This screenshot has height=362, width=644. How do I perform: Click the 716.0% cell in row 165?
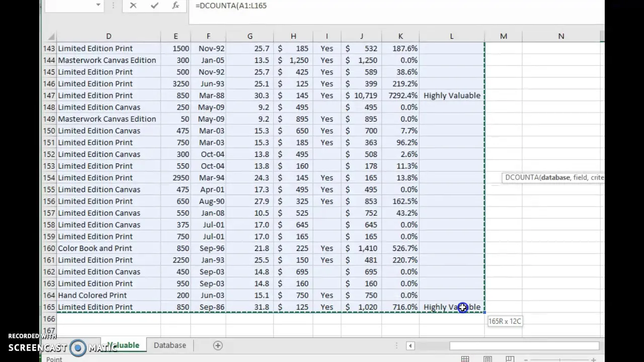[x=400, y=307]
